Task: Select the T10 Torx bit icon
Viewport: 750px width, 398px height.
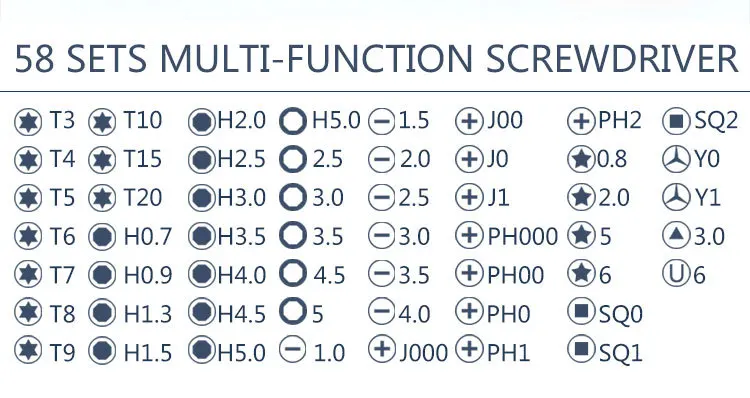Action: click(102, 122)
